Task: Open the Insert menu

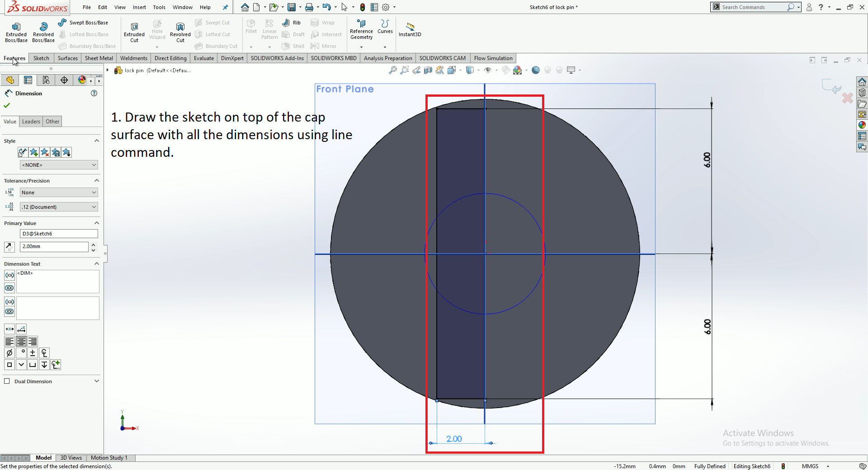Action: [x=139, y=7]
